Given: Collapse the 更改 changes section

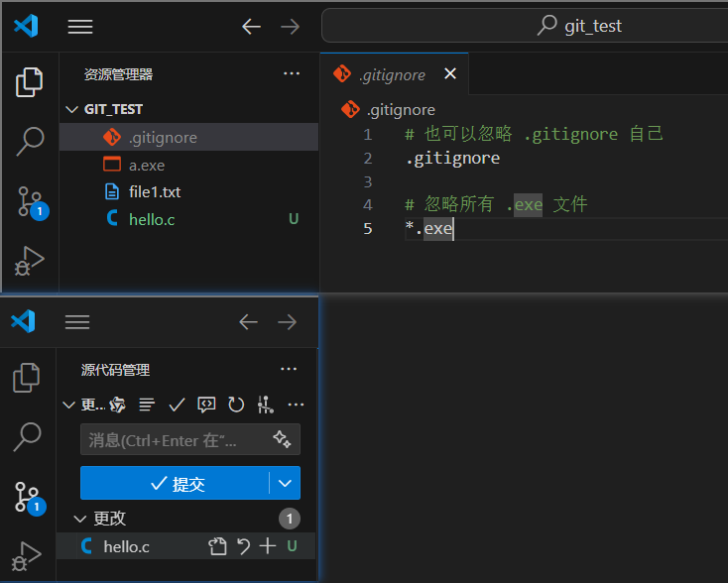Looking at the screenshot, I should (x=80, y=519).
